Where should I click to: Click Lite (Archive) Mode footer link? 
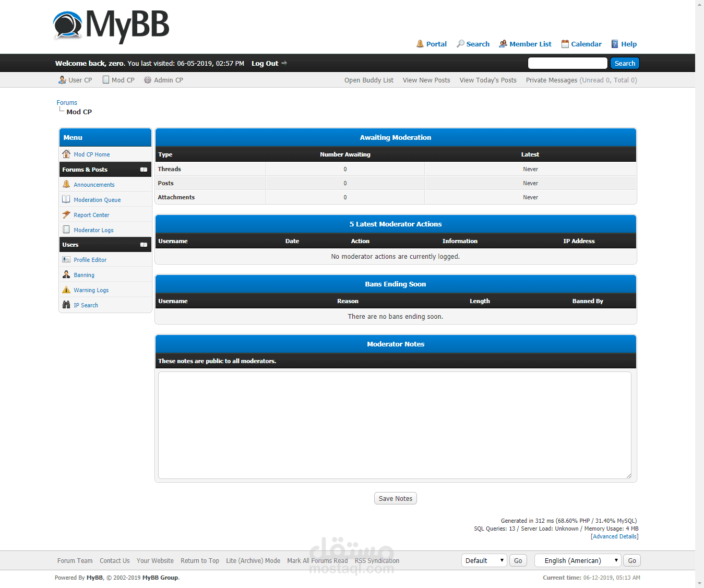tap(253, 561)
